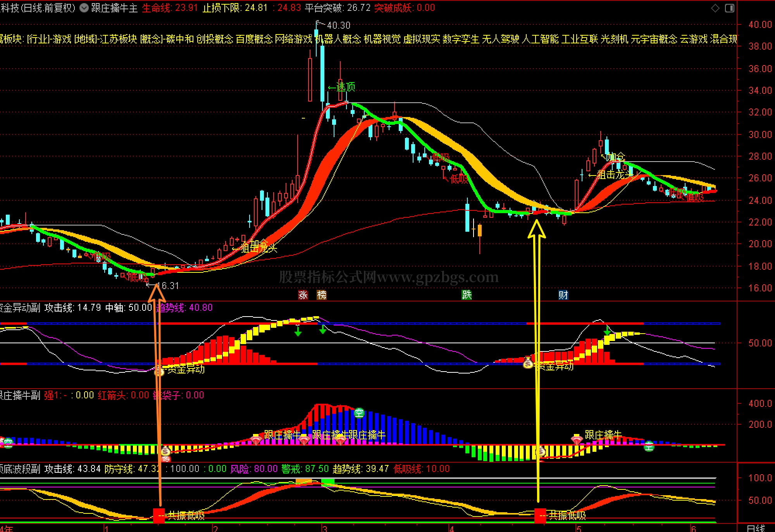The height and width of the screenshot is (532, 775).
Task: Toggle the side panel icon at top right
Action: [730, 8]
